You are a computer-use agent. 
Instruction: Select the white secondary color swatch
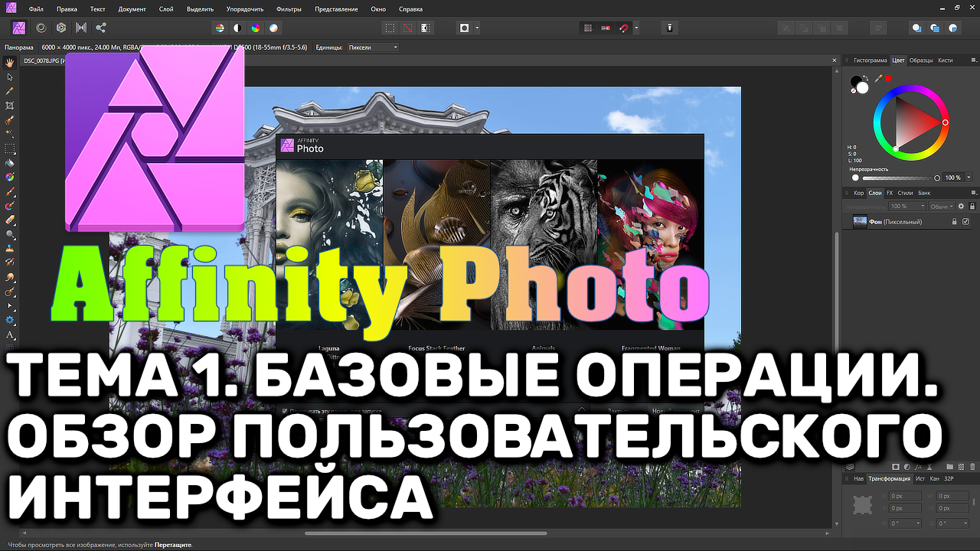(x=862, y=87)
